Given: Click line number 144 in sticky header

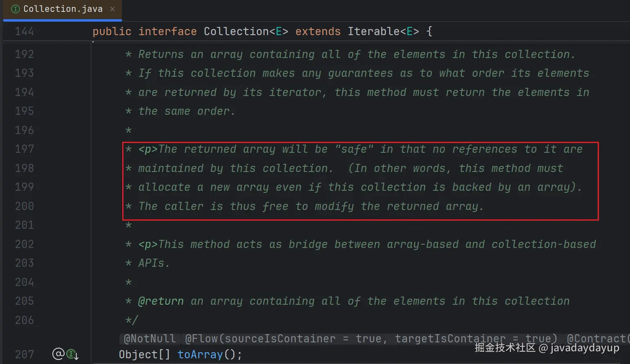Looking at the screenshot, I should coord(24,31).
